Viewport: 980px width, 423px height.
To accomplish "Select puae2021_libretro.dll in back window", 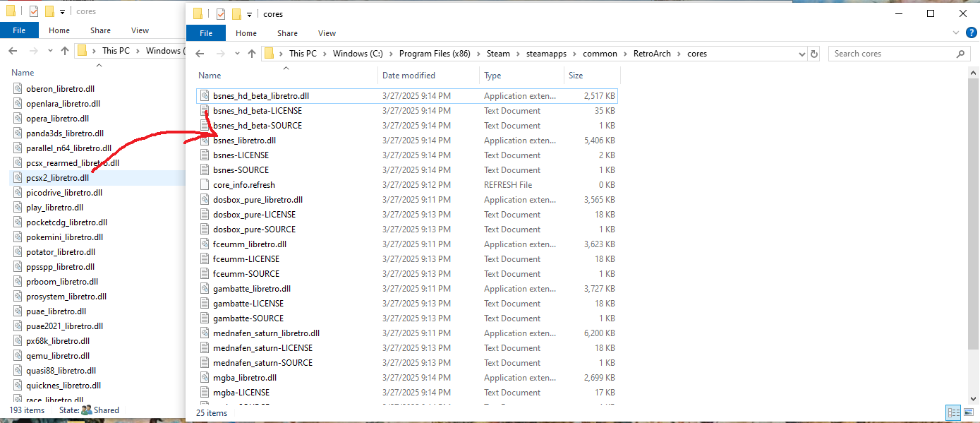I will click(64, 326).
